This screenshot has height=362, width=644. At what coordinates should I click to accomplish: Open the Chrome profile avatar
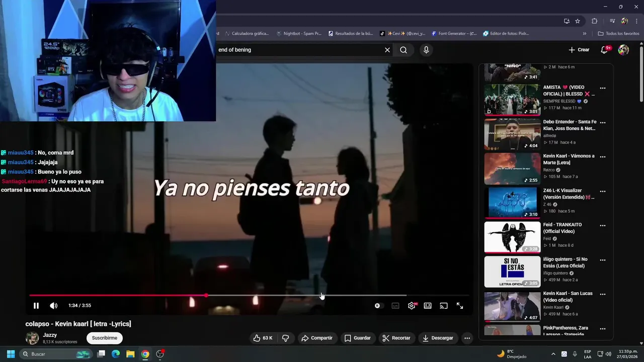[624, 21]
